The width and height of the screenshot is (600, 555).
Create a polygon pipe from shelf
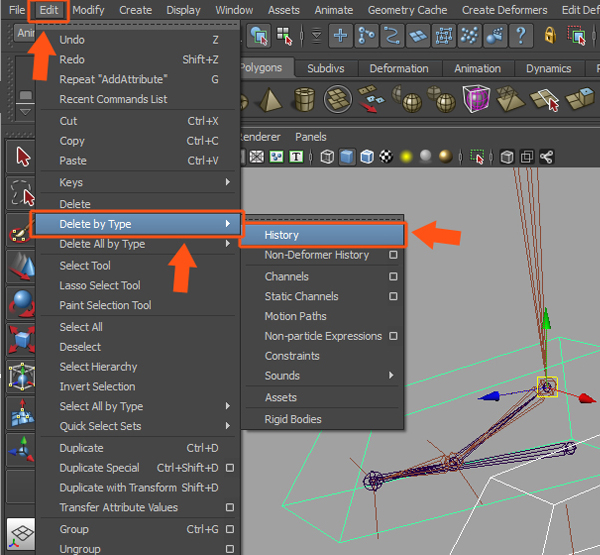[305, 100]
